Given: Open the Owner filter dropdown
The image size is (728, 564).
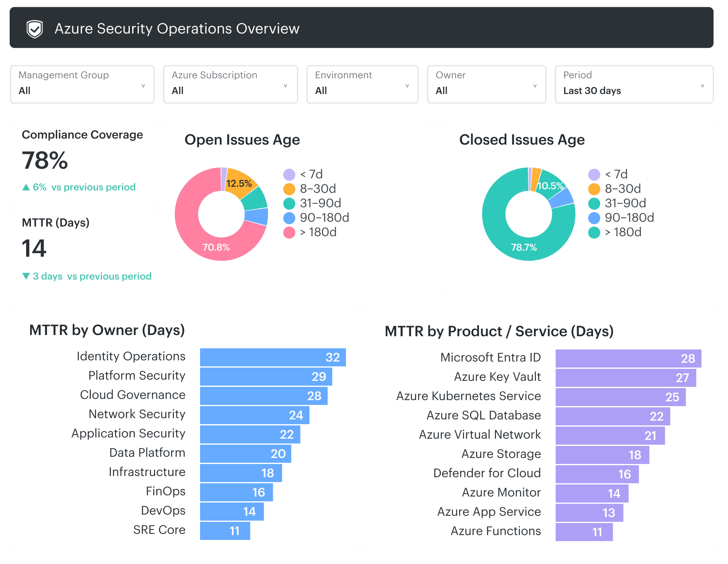Looking at the screenshot, I should click(487, 84).
